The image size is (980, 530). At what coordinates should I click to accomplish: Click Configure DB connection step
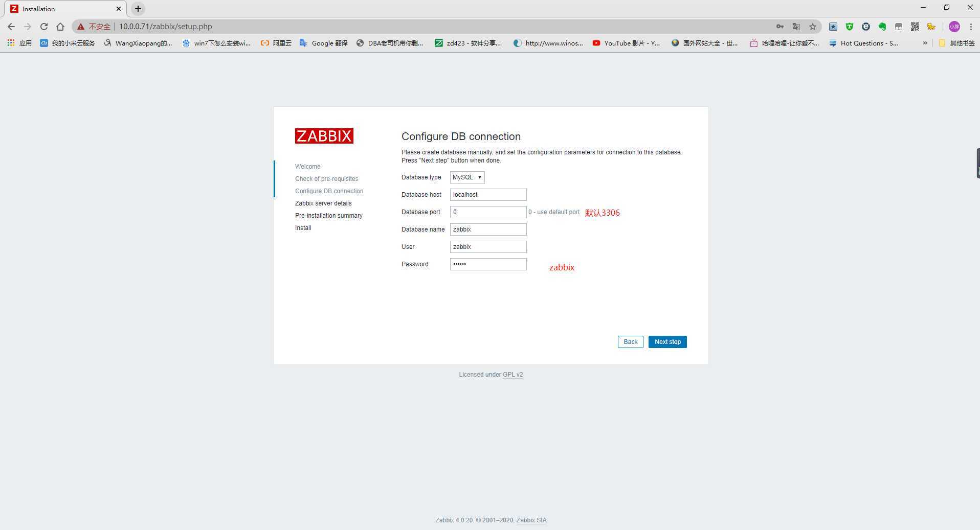tap(329, 191)
